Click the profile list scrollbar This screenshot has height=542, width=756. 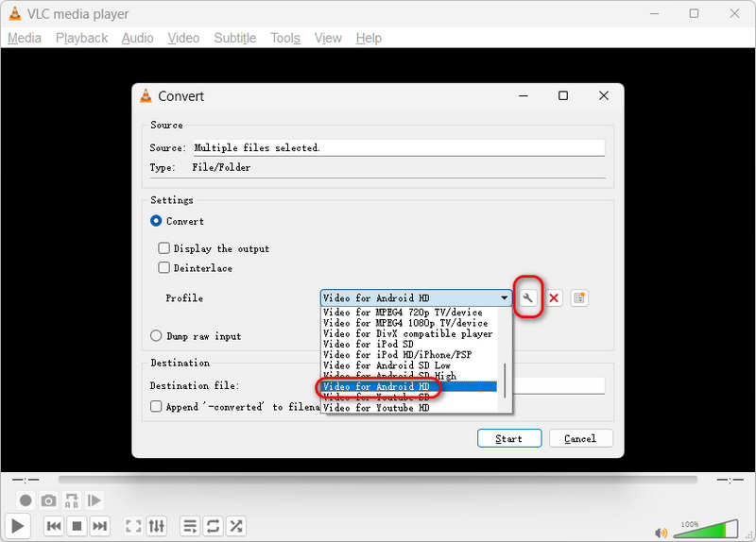point(505,381)
